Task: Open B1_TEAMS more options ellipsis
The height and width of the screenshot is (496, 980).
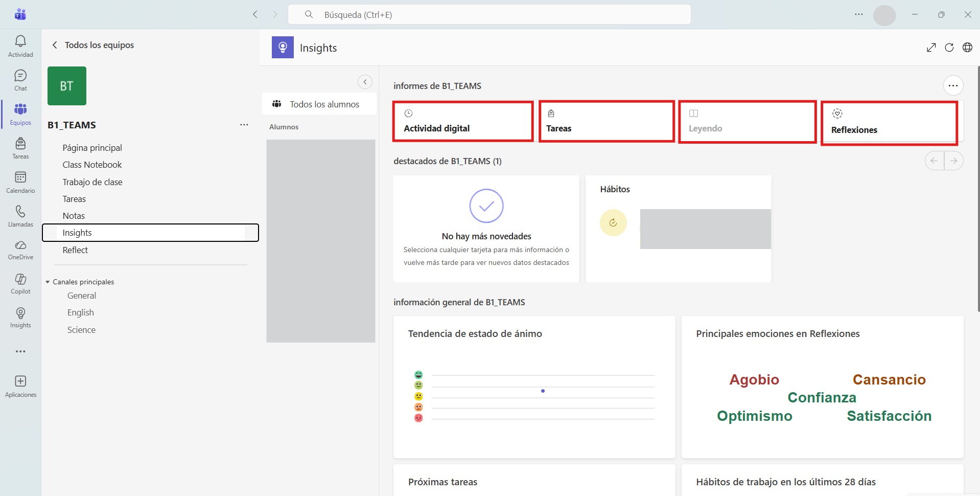Action: pos(244,125)
